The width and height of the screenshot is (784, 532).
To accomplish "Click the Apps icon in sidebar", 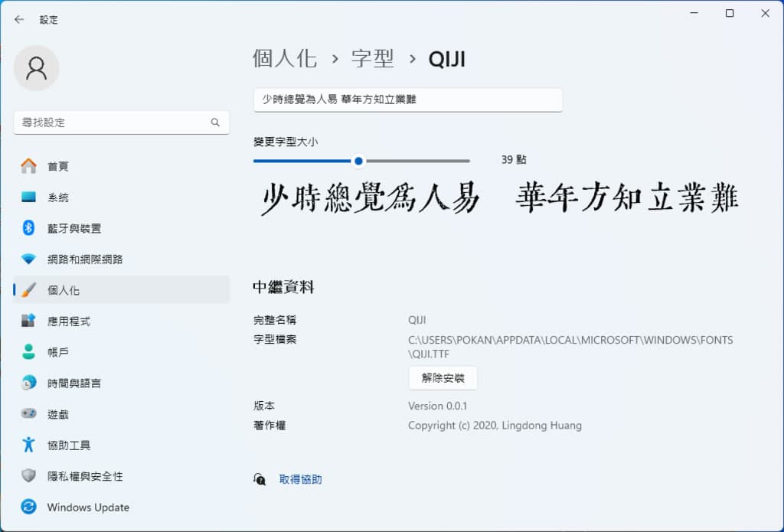I will (x=28, y=321).
